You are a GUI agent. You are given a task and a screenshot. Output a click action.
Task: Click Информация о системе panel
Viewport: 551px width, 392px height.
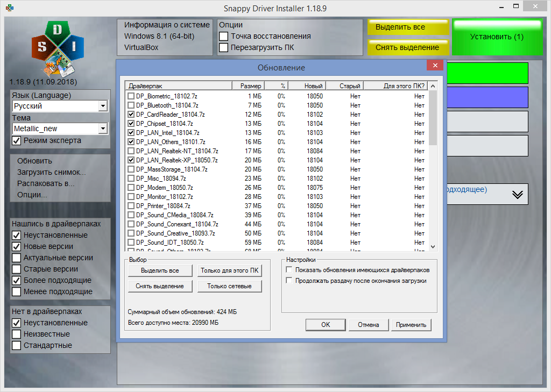coord(165,37)
